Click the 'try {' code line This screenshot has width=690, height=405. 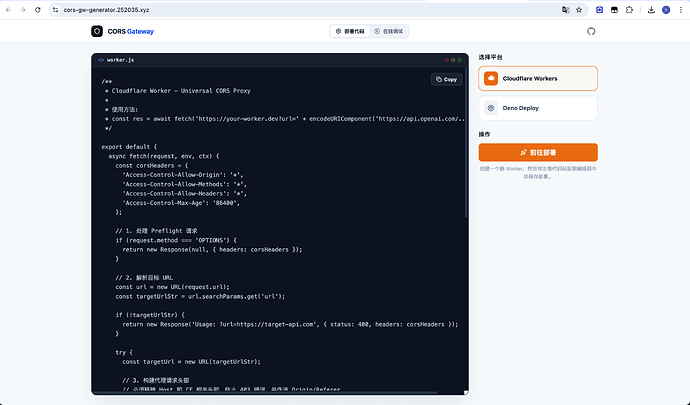coord(124,352)
